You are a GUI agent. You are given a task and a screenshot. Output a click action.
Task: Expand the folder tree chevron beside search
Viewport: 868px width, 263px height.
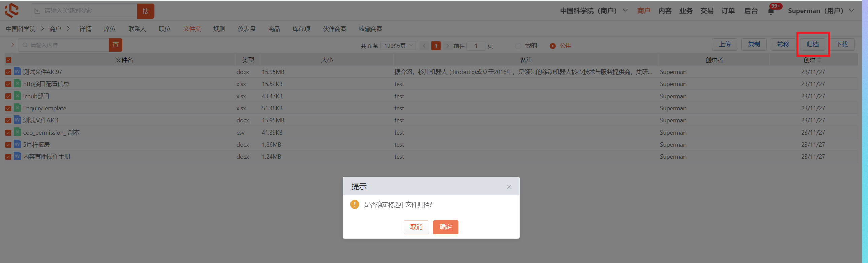click(13, 45)
